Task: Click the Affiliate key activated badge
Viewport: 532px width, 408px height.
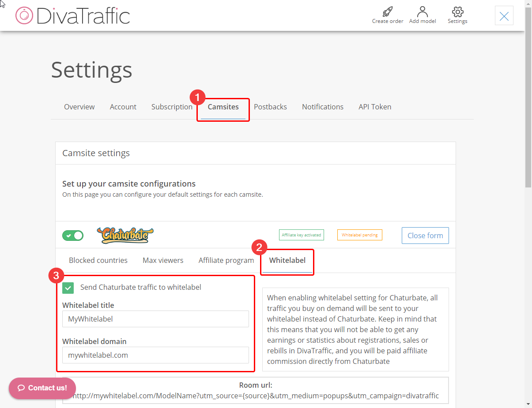Action: (x=302, y=235)
